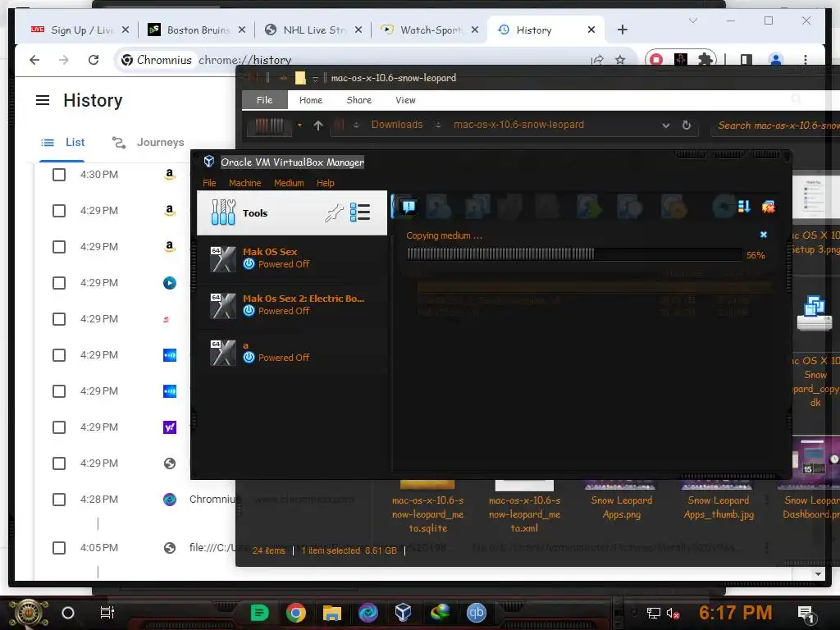Click the orange icon at VirtualBox toolbar end

pyautogui.click(x=769, y=206)
